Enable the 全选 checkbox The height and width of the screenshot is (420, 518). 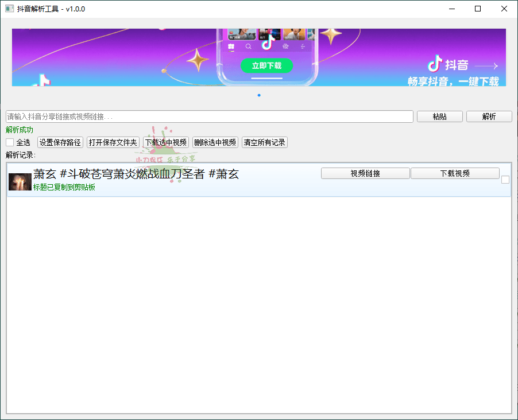tap(8, 142)
